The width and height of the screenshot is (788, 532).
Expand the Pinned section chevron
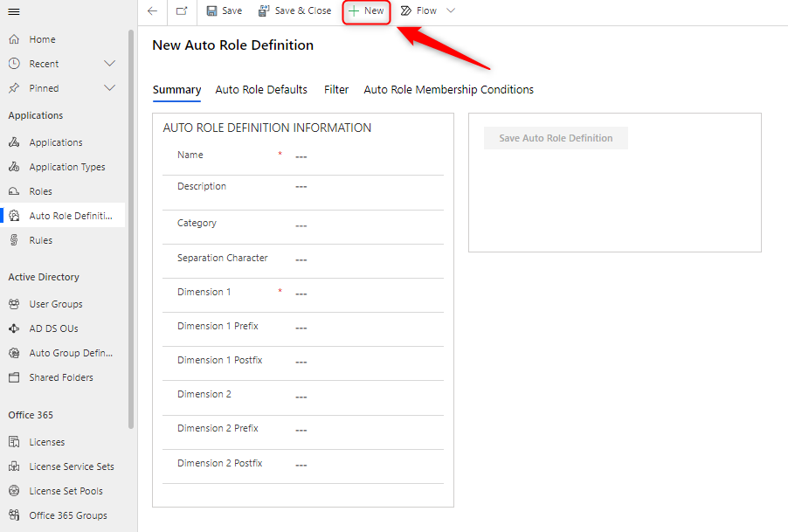point(110,88)
